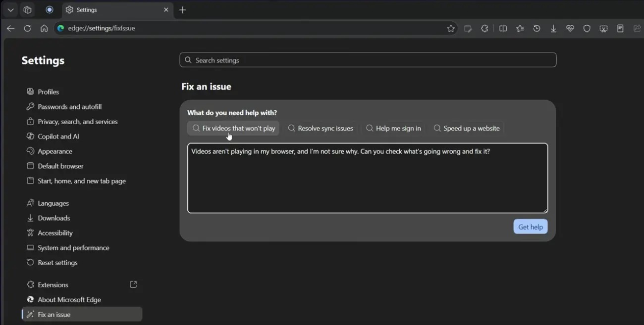Select the pinned circular tab
This screenshot has height=325, width=644.
pos(50,10)
